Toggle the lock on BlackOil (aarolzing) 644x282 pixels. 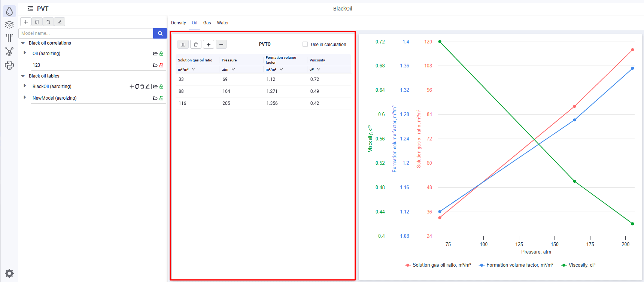161,87
